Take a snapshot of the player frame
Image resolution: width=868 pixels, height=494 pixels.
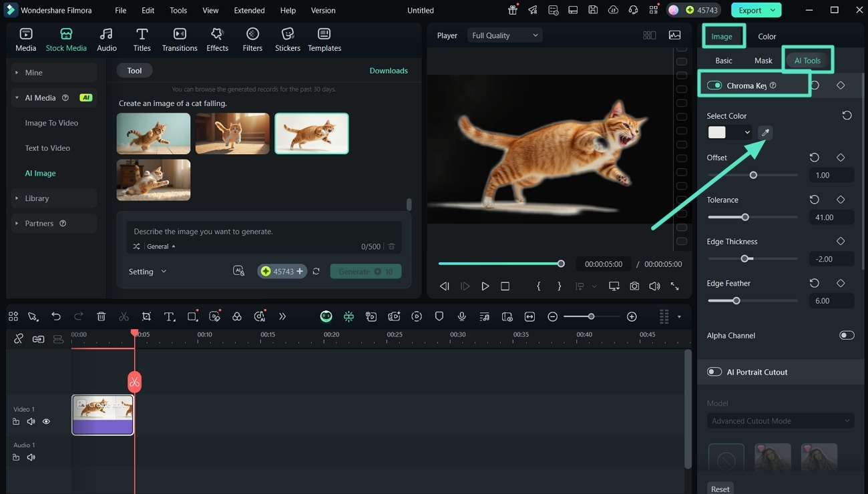(x=634, y=286)
